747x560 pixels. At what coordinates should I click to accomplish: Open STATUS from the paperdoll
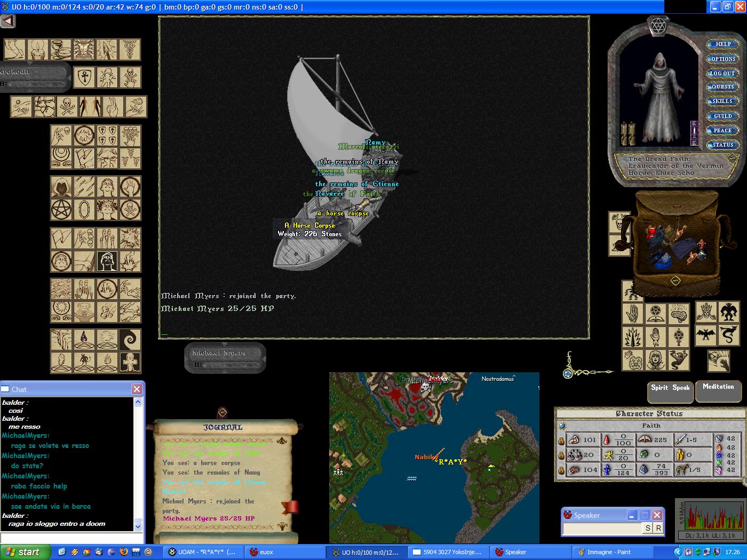pos(723,145)
